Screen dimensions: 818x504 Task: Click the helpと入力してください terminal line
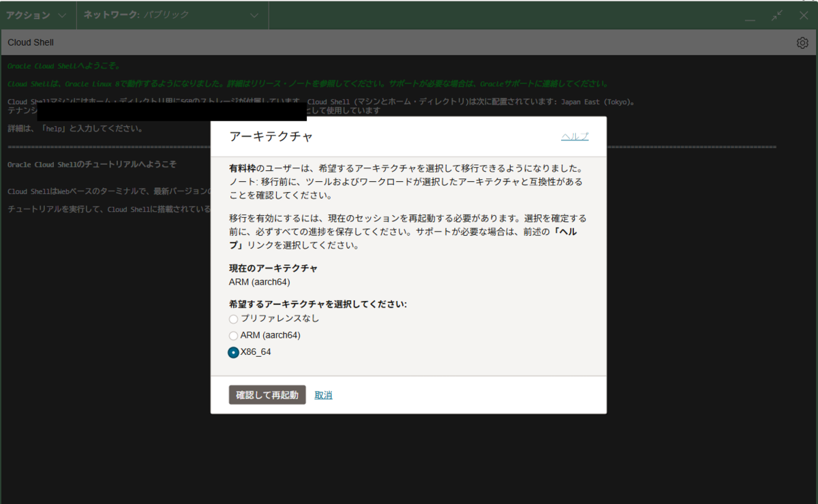tap(75, 129)
